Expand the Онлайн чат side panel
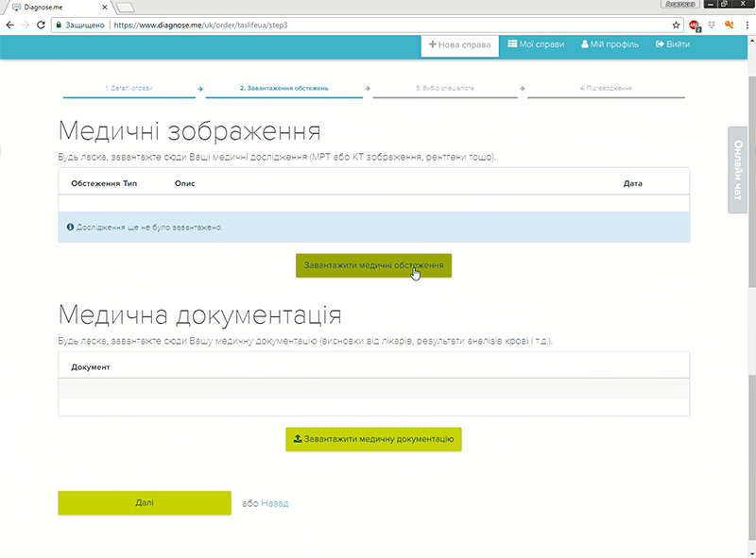The image size is (756, 558). pyautogui.click(x=740, y=170)
